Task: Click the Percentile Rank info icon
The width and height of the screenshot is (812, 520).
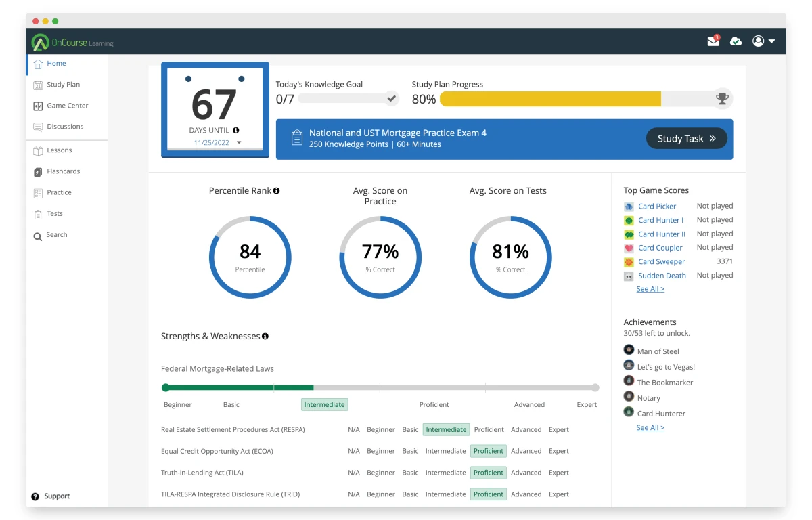Action: pyautogui.click(x=276, y=191)
